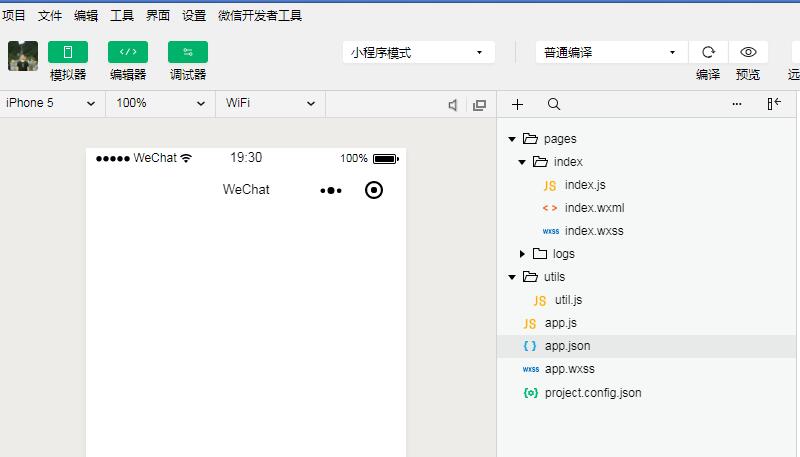Click the simulator battery icon

coord(386,159)
